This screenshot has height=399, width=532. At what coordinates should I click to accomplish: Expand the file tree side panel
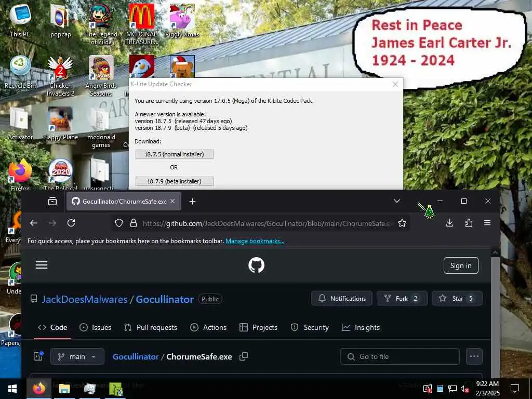pyautogui.click(x=38, y=356)
